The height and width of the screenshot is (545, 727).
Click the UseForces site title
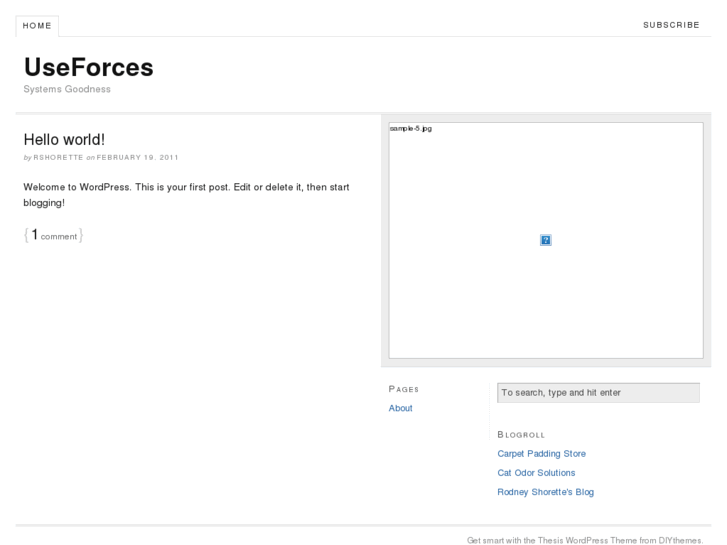[88, 67]
